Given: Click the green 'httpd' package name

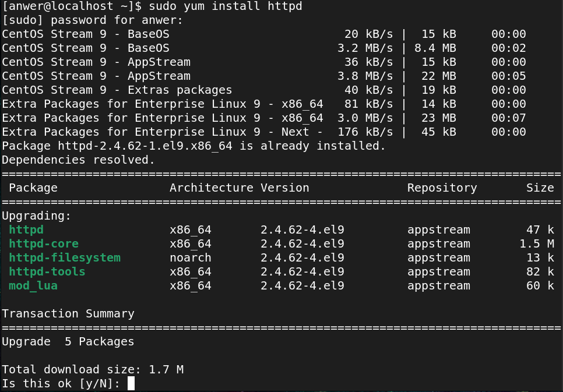Looking at the screenshot, I should coord(26,230).
